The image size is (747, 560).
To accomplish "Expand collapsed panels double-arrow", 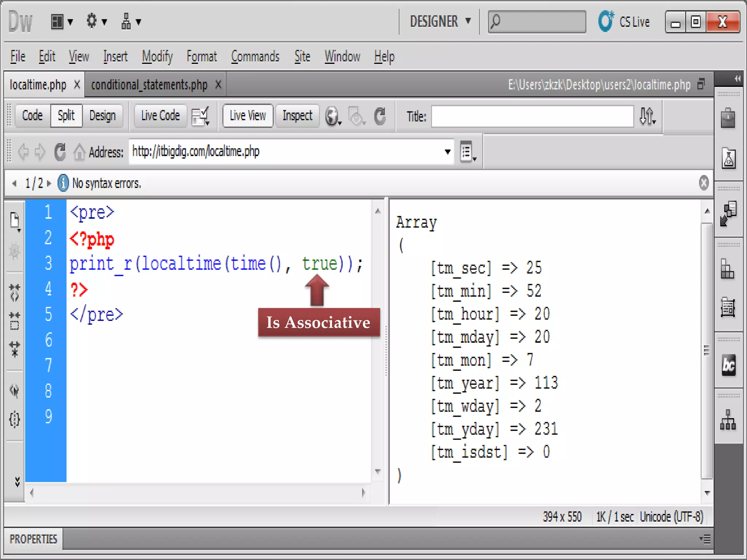I will pos(738,78).
